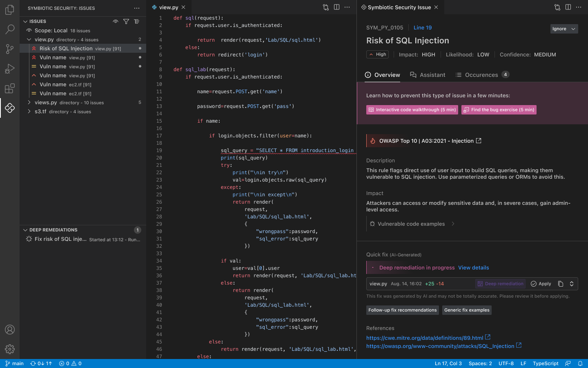Viewport: 588px width, 368px height.
Task: Open the Ignore dropdown
Action: 564,29
